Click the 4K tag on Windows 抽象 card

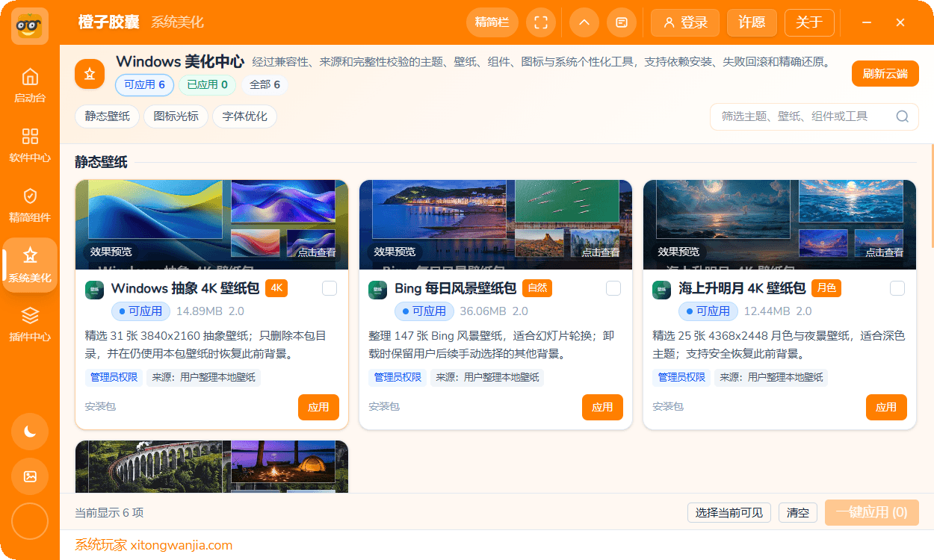coord(276,288)
